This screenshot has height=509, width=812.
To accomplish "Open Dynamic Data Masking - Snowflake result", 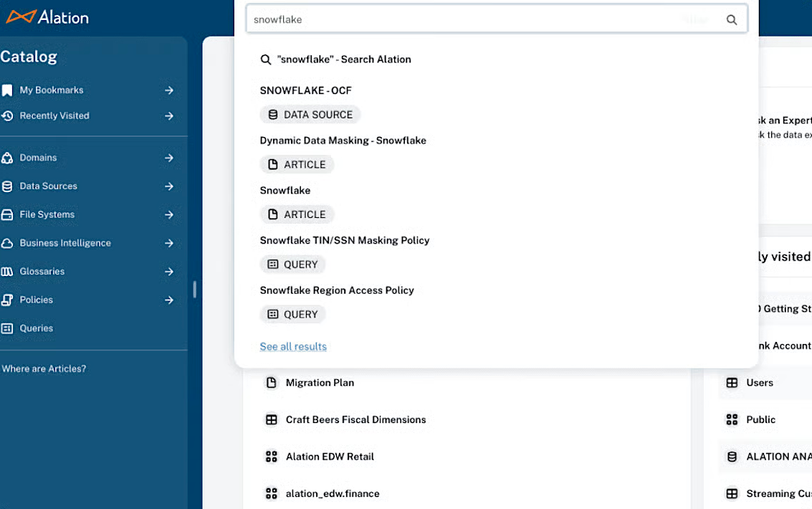I will 343,141.
